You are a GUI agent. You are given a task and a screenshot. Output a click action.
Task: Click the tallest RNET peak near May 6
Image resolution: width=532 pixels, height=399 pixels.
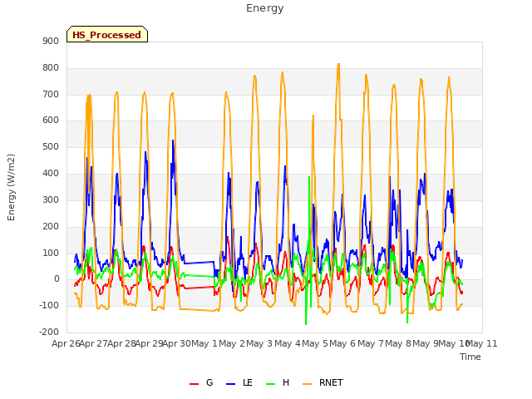pos(338,64)
